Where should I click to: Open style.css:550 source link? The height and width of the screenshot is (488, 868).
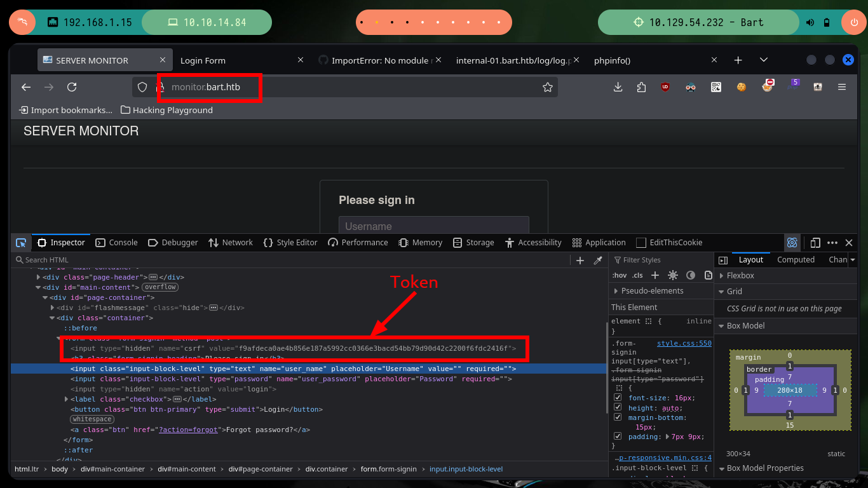tap(684, 343)
